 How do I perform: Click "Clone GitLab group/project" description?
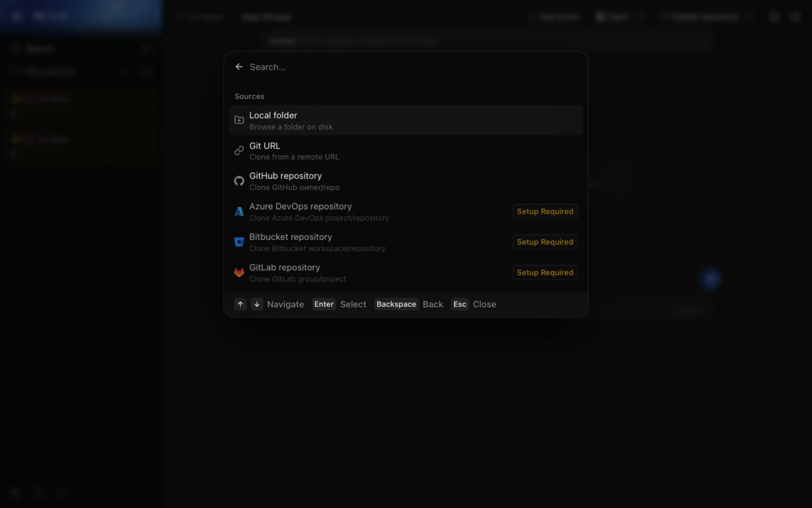(298, 279)
